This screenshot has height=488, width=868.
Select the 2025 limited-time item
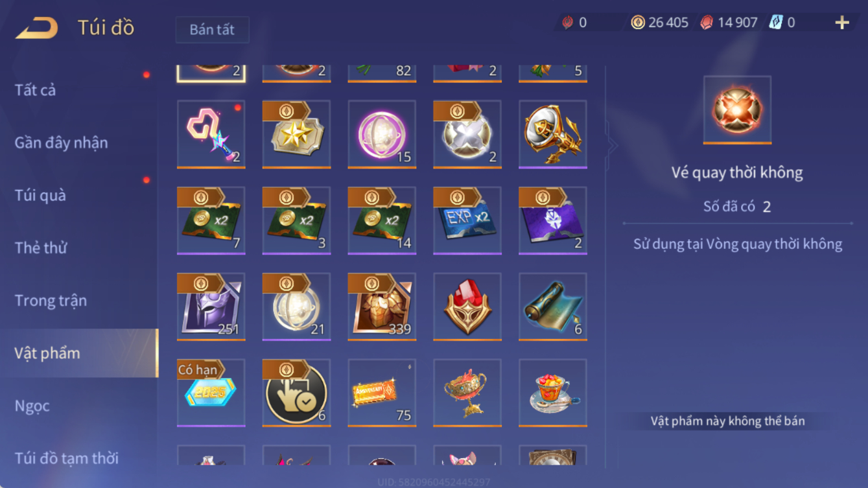pos(211,393)
